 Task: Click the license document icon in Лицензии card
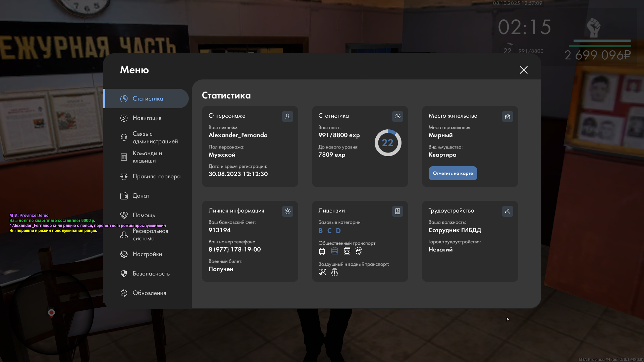[397, 211]
